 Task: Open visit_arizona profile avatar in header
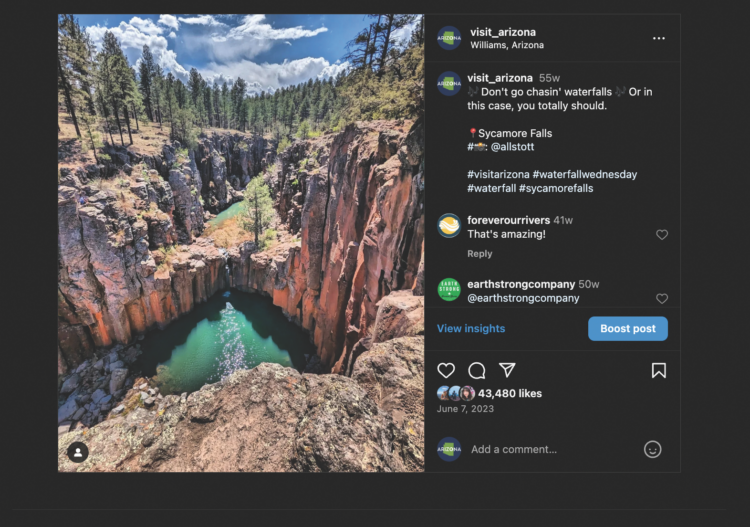[x=449, y=38]
